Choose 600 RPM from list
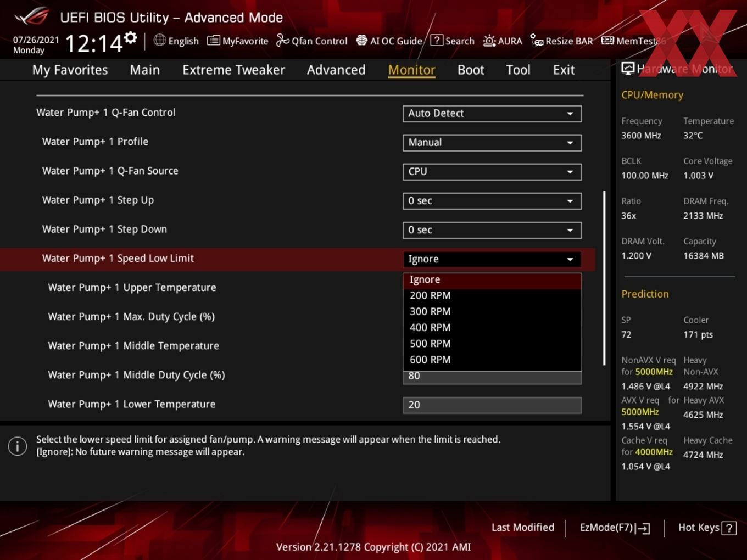Image resolution: width=747 pixels, height=560 pixels. (x=492, y=360)
